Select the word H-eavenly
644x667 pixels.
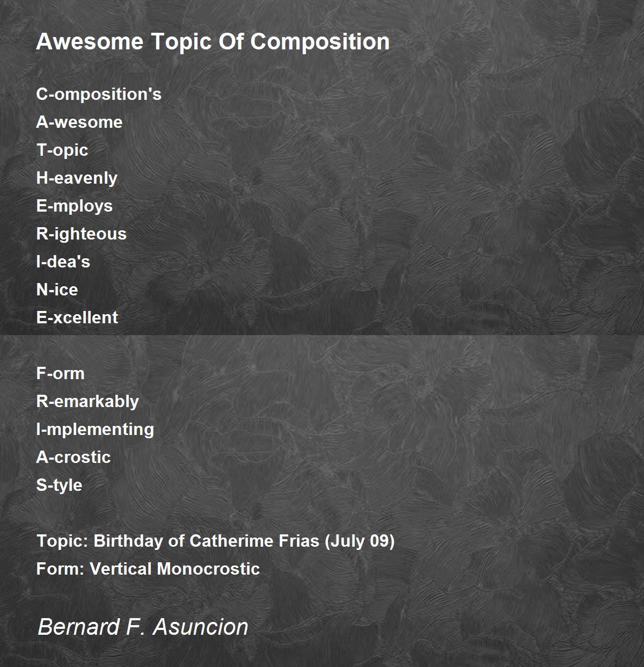(x=77, y=178)
